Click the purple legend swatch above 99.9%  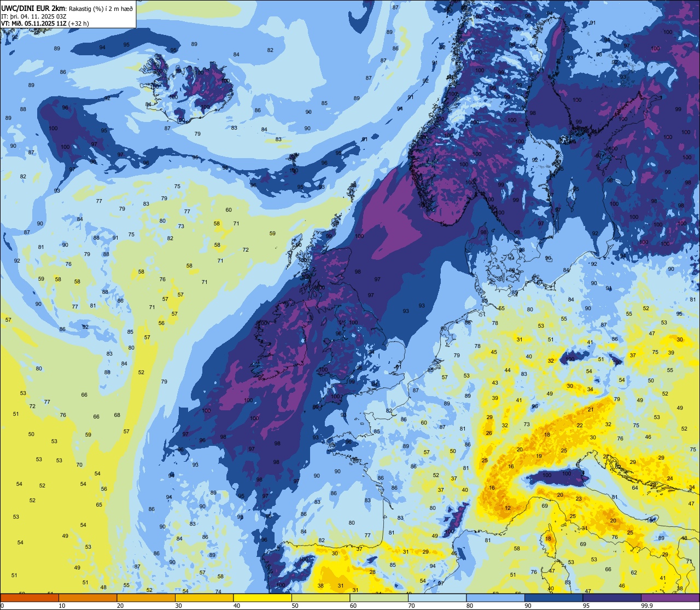[670, 597]
